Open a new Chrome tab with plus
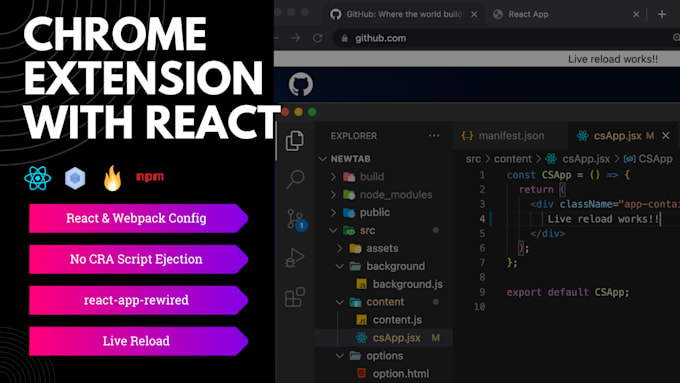 point(662,14)
